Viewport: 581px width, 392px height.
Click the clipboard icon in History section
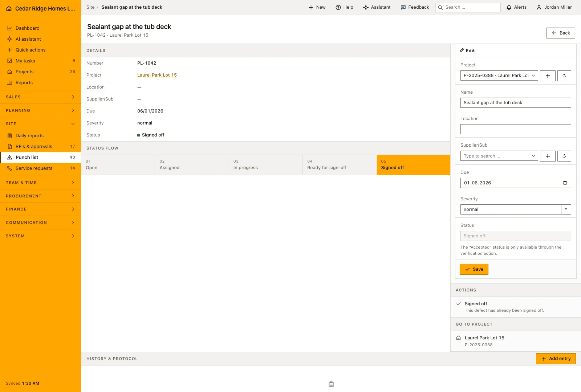tap(331, 384)
